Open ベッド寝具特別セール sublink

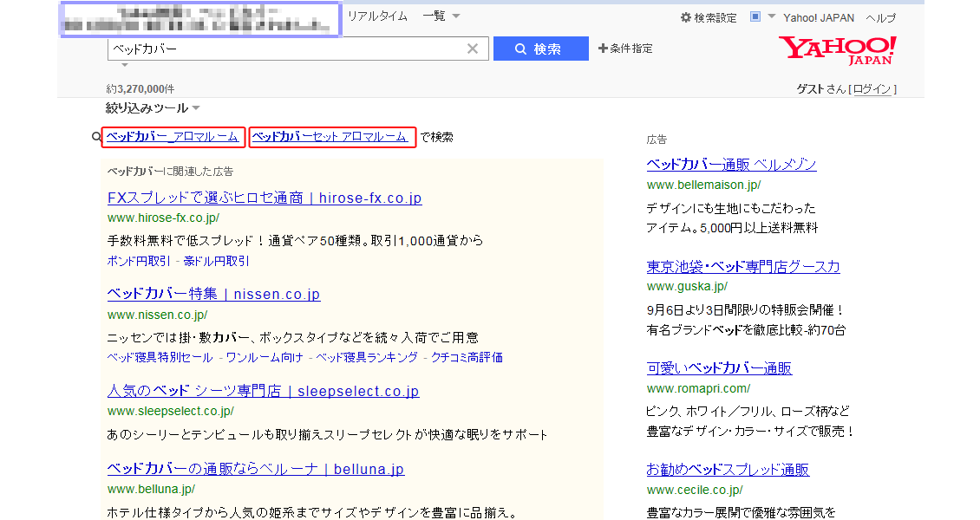pos(160,357)
